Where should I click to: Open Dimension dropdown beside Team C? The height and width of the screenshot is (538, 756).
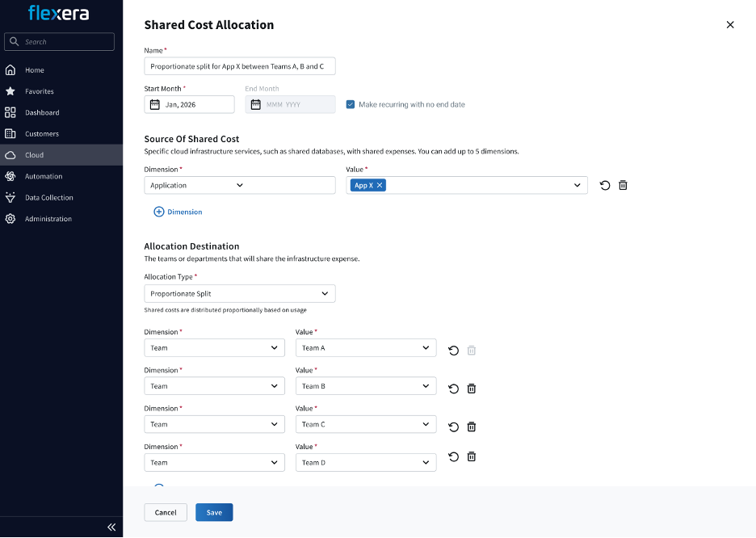[215, 424]
